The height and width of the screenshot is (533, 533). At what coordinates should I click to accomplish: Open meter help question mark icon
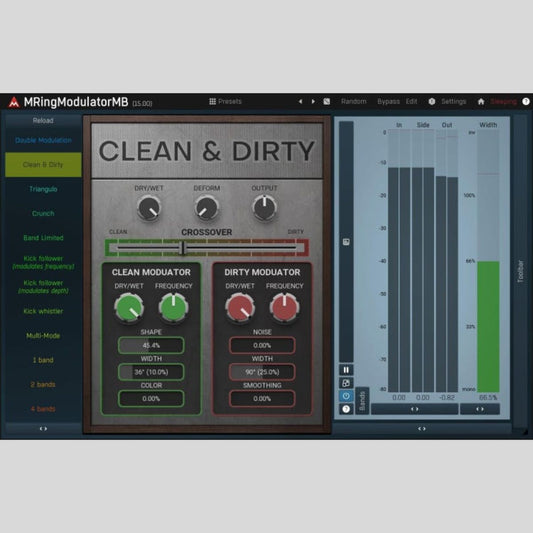click(x=346, y=409)
